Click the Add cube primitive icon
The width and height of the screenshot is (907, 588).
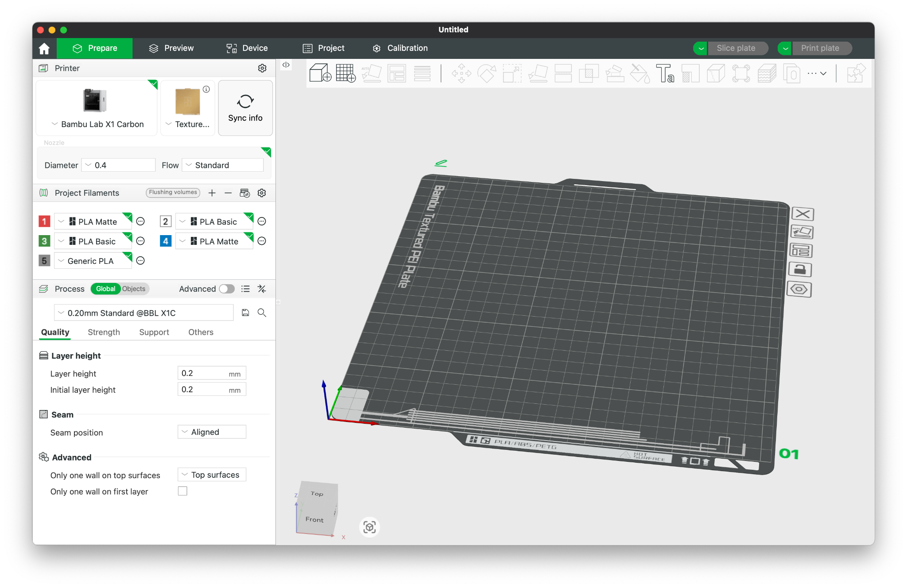coord(320,73)
